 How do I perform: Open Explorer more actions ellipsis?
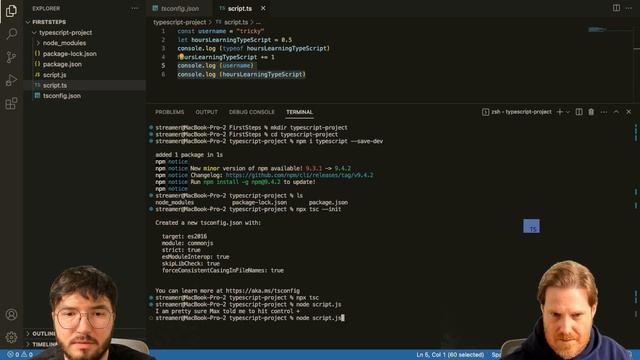[x=135, y=9]
